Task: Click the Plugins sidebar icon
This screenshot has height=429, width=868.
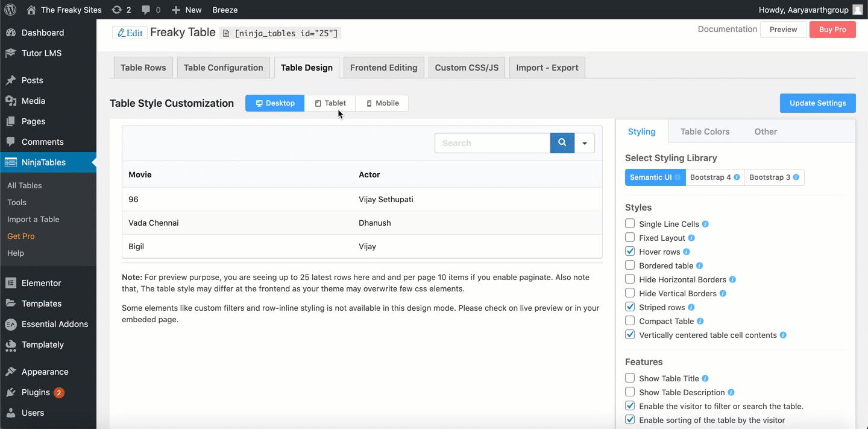Action: coord(10,392)
